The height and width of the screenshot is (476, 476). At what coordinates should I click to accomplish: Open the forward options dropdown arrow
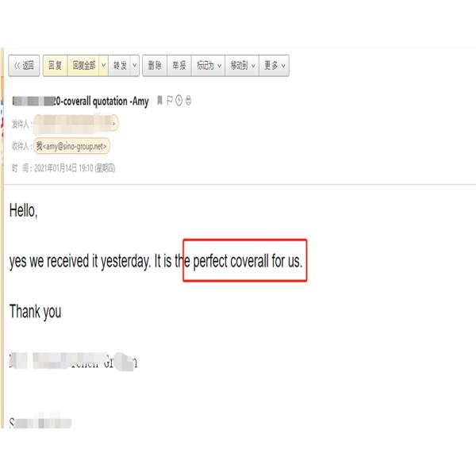click(x=135, y=65)
